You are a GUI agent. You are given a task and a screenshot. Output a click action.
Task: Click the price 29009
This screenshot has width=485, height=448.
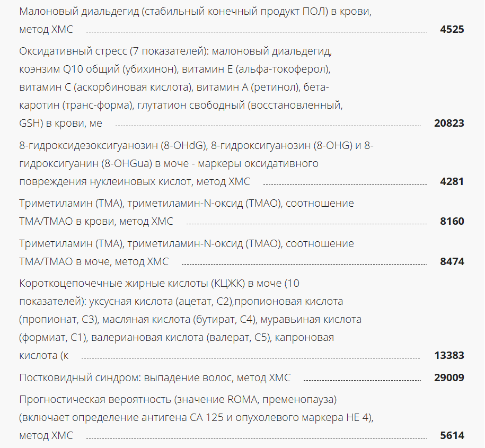pyautogui.click(x=449, y=378)
